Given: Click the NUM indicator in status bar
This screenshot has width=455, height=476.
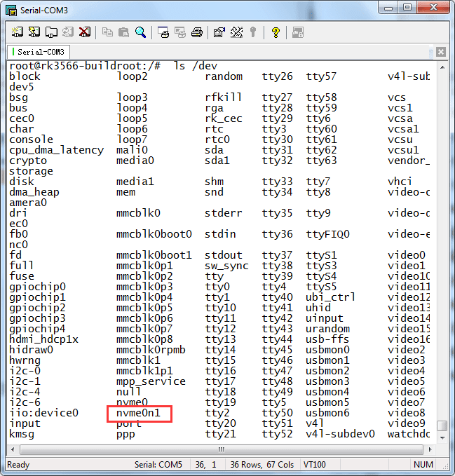Looking at the screenshot, I should [423, 465].
